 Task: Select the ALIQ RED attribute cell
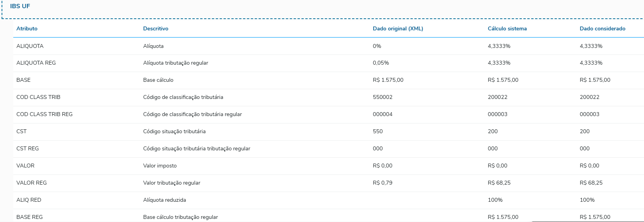click(28, 200)
